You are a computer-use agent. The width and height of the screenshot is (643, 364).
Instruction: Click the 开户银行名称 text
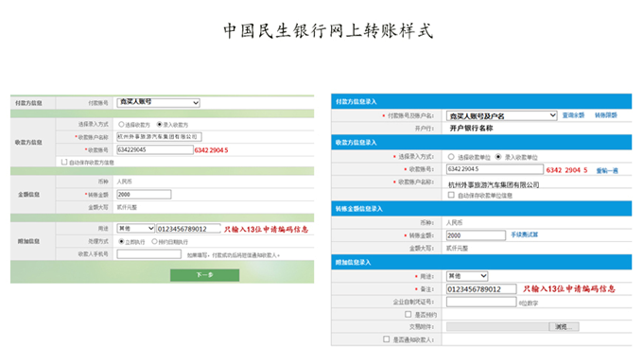tap(471, 129)
